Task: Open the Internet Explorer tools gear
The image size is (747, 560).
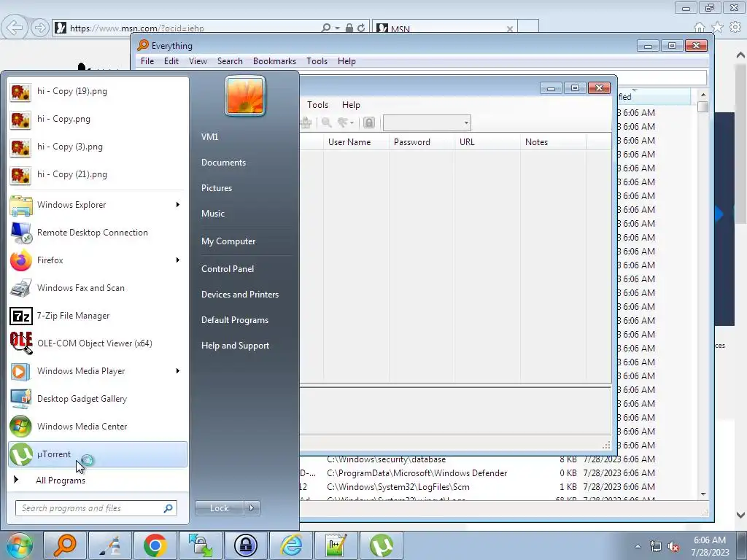Action: click(x=735, y=28)
